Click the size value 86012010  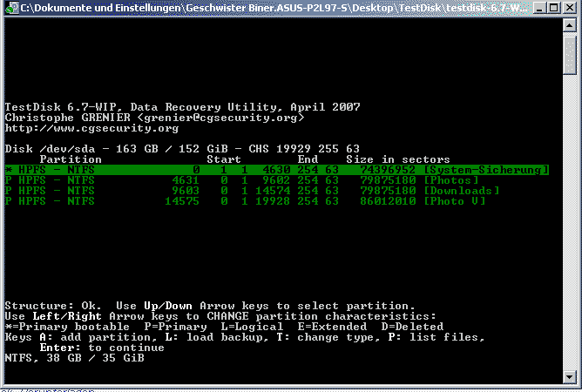(x=388, y=201)
